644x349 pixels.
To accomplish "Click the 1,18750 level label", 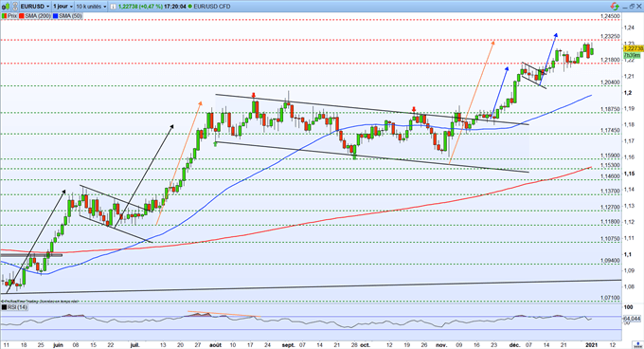I will tap(610, 109).
